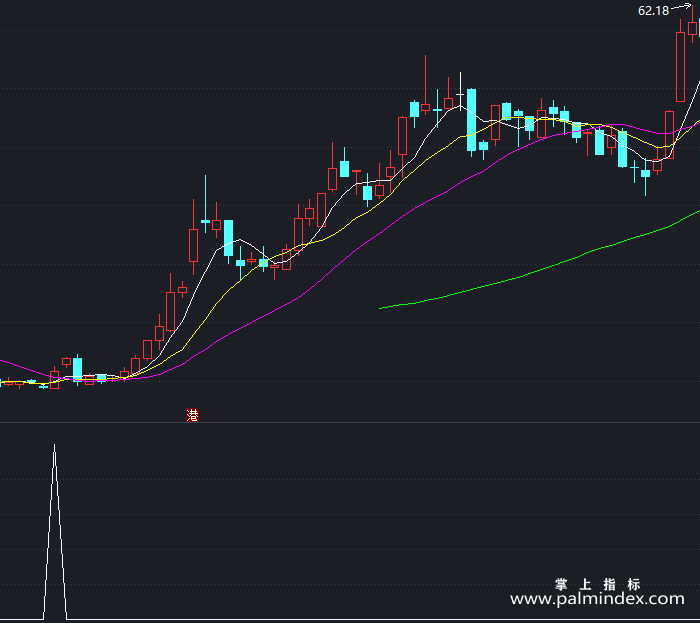Click the red 港 marker icon
Screen dimensions: 700x623
192,415
